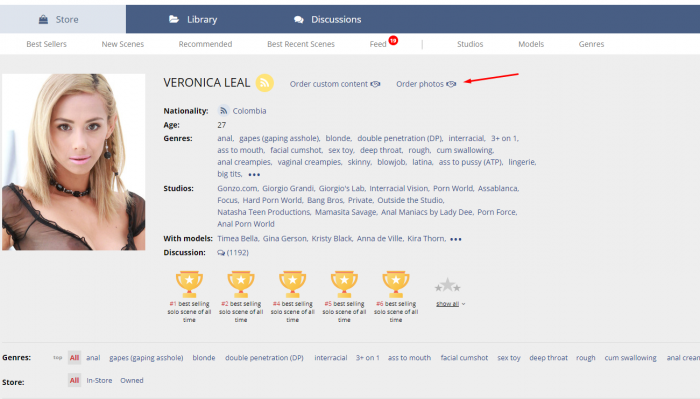This screenshot has height=399, width=700.
Task: Click the handshake icon after Order photos
Action: (451, 84)
